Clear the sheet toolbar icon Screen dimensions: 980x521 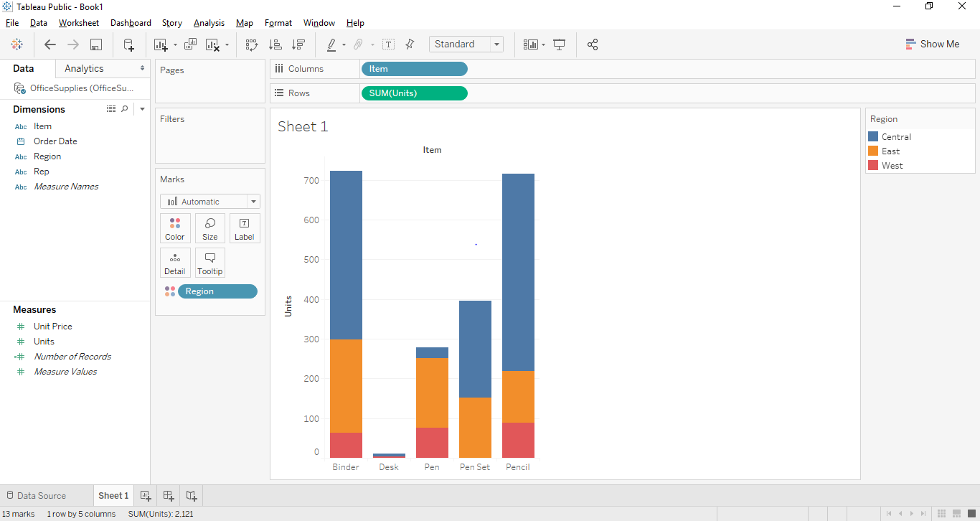[212, 44]
